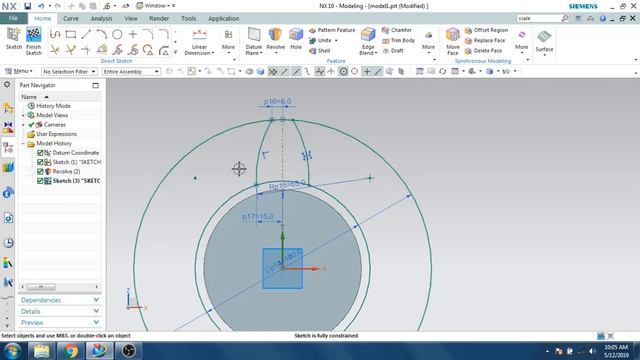Click More in Direct Sketch group

[228, 42]
